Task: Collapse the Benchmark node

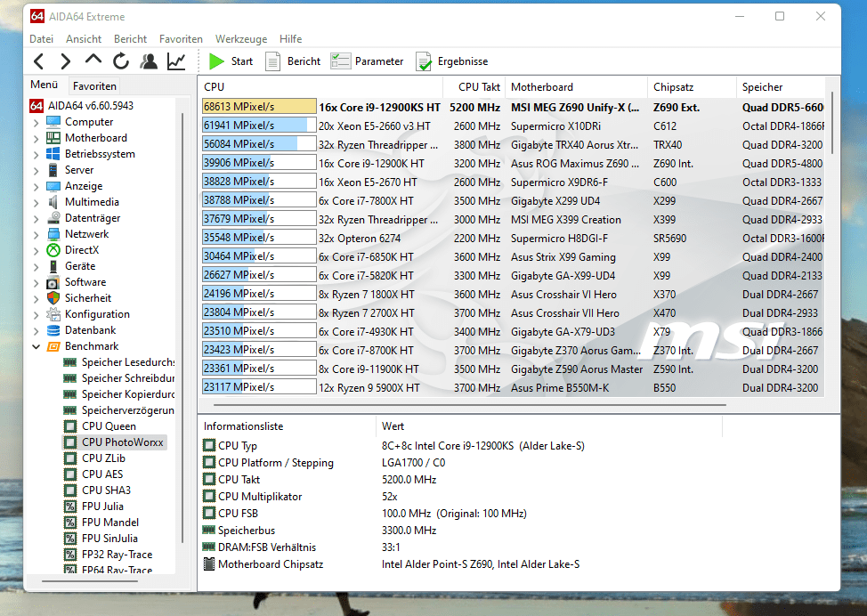Action: [36, 346]
